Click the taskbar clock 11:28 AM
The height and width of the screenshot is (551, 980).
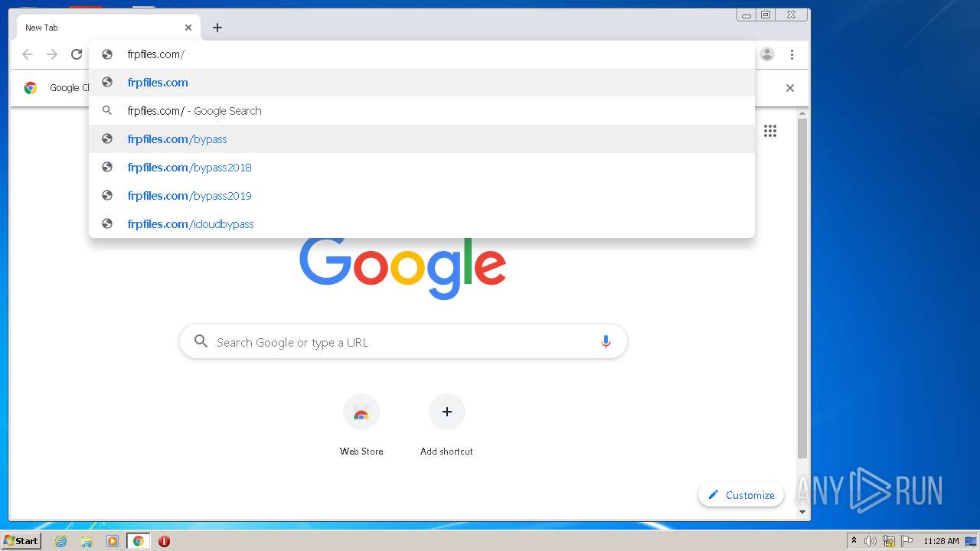pyautogui.click(x=941, y=541)
